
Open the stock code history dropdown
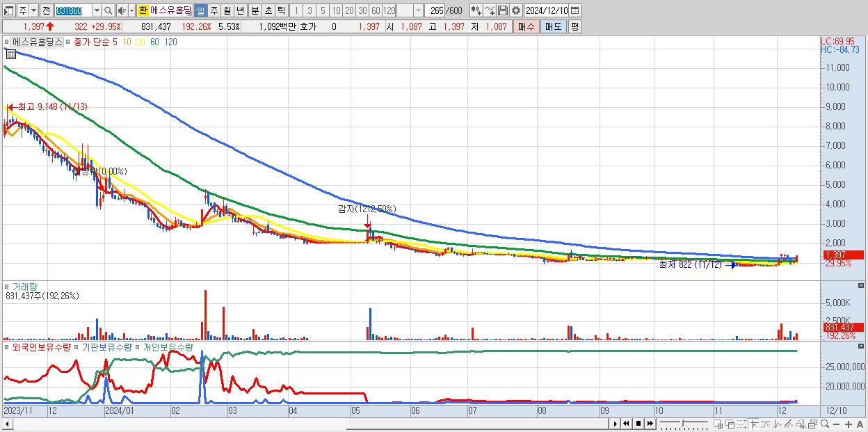(97, 10)
